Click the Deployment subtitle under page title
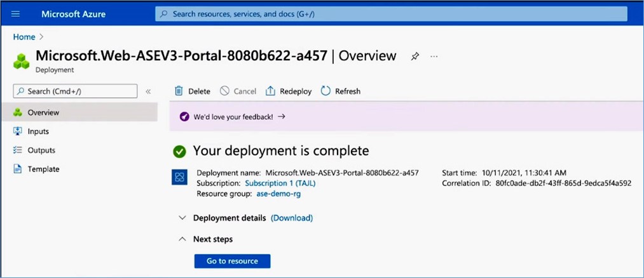The image size is (644, 278). click(x=55, y=70)
